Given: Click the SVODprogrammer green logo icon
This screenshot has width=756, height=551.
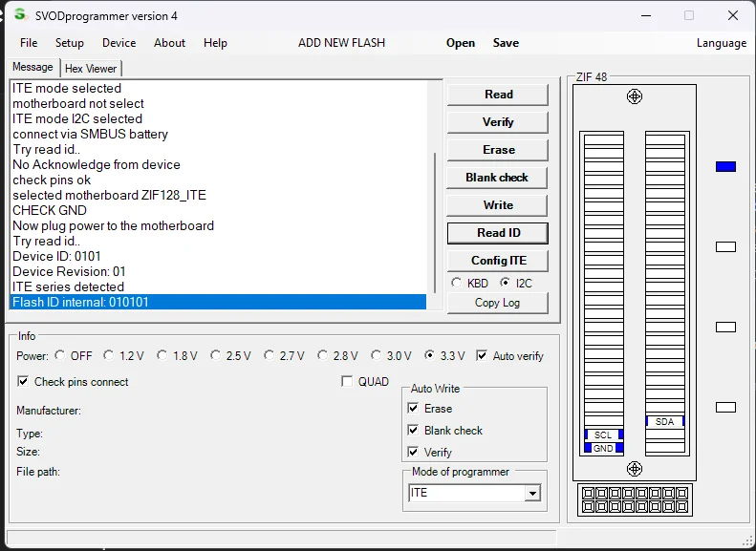Looking at the screenshot, I should (20, 14).
